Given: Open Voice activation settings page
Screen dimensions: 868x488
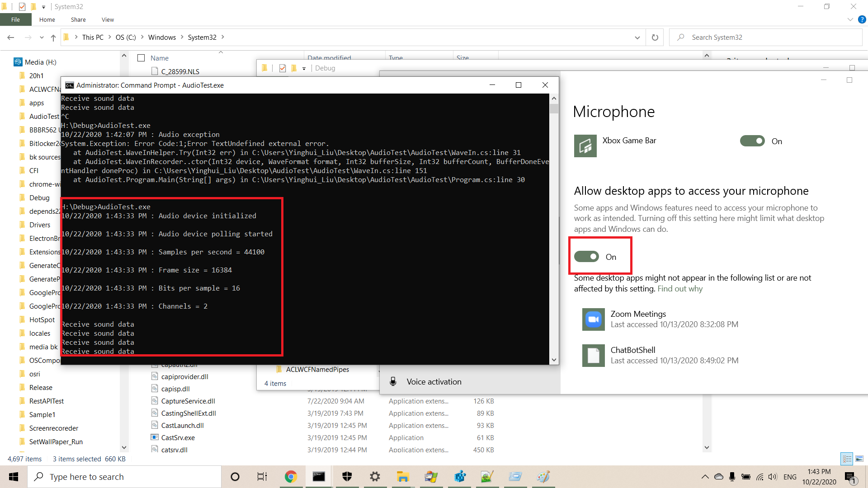Looking at the screenshot, I should tap(434, 382).
